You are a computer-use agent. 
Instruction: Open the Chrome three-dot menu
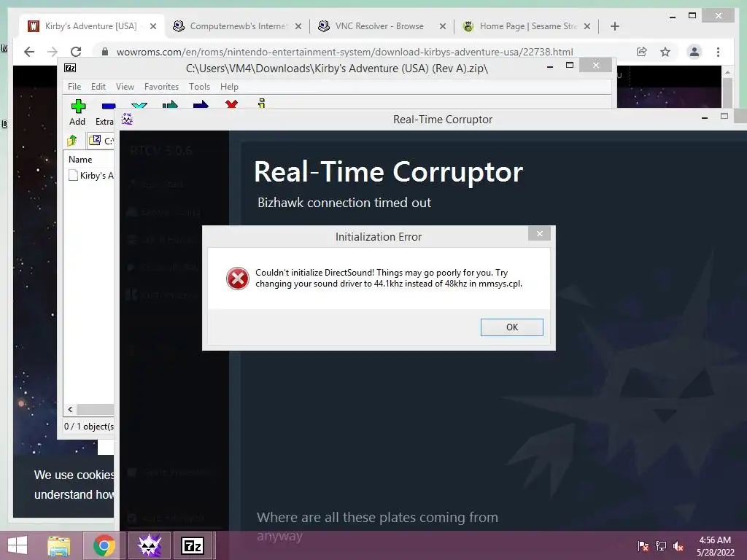[718, 52]
